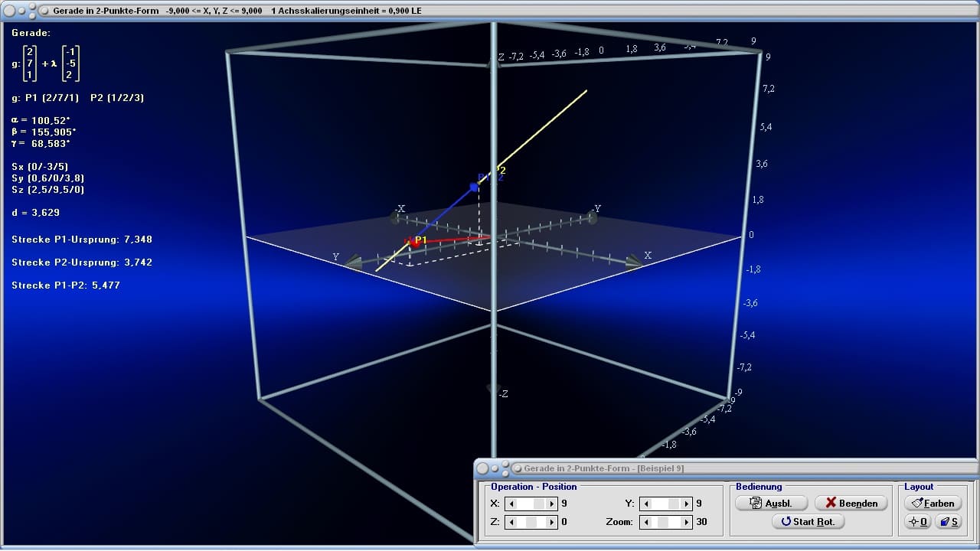Click the Beenden button with red X

point(851,503)
